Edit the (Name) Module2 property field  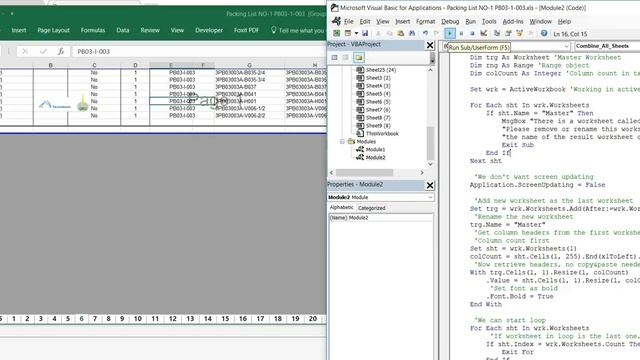pos(380,218)
